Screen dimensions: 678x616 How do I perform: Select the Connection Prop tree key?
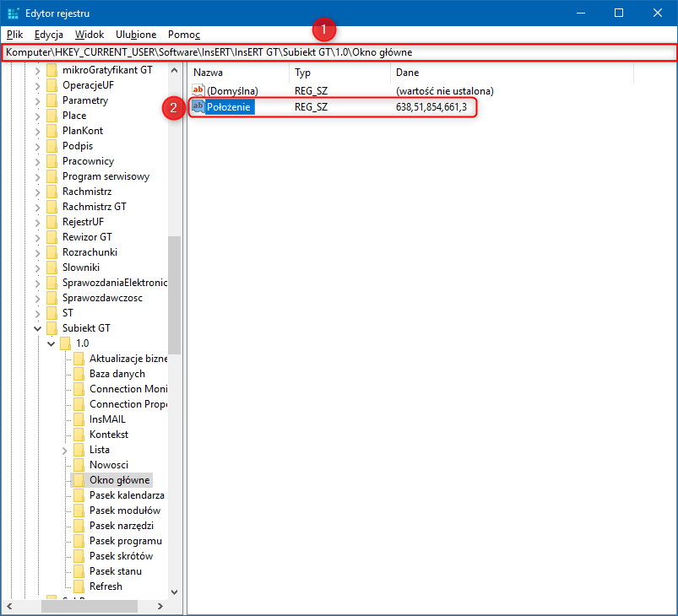pos(128,404)
